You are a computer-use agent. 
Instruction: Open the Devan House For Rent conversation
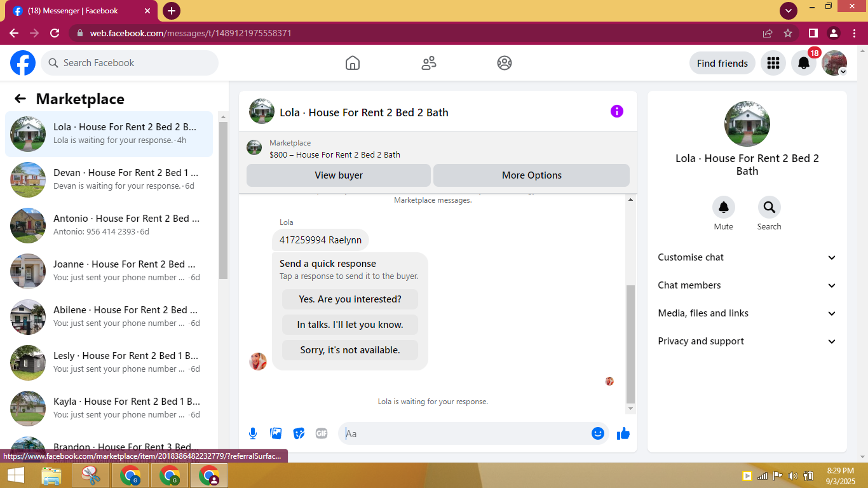click(x=109, y=179)
